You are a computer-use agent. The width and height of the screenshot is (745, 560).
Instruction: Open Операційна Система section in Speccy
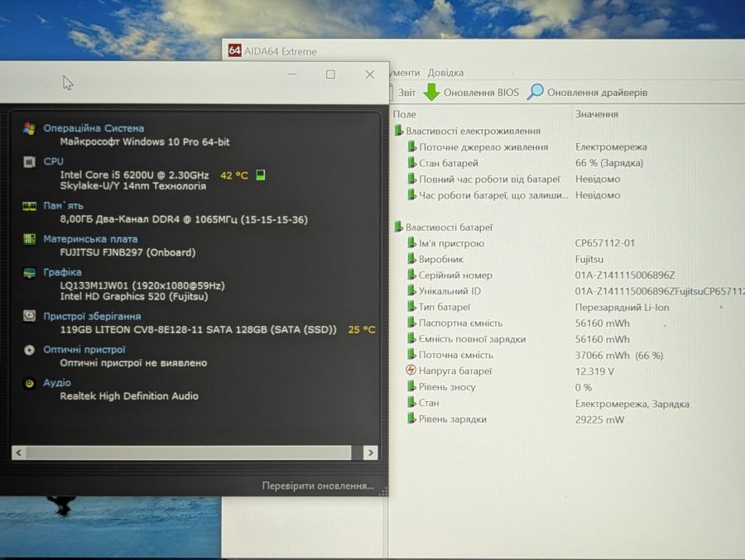coord(94,128)
